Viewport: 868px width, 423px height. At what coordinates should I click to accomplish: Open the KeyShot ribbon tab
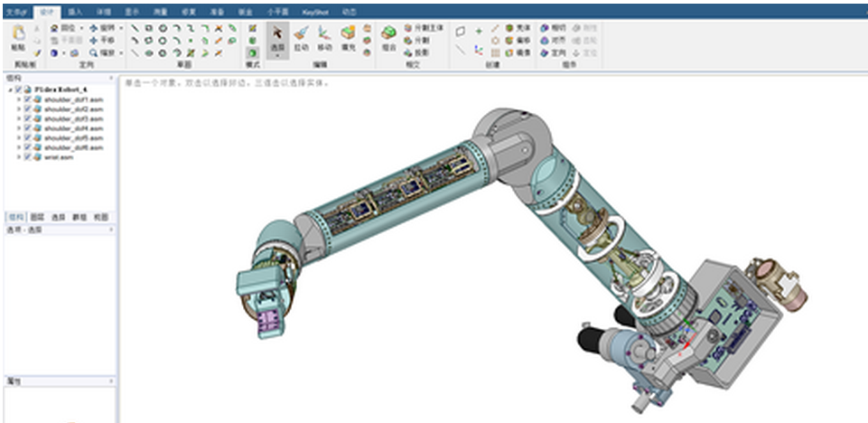(313, 12)
